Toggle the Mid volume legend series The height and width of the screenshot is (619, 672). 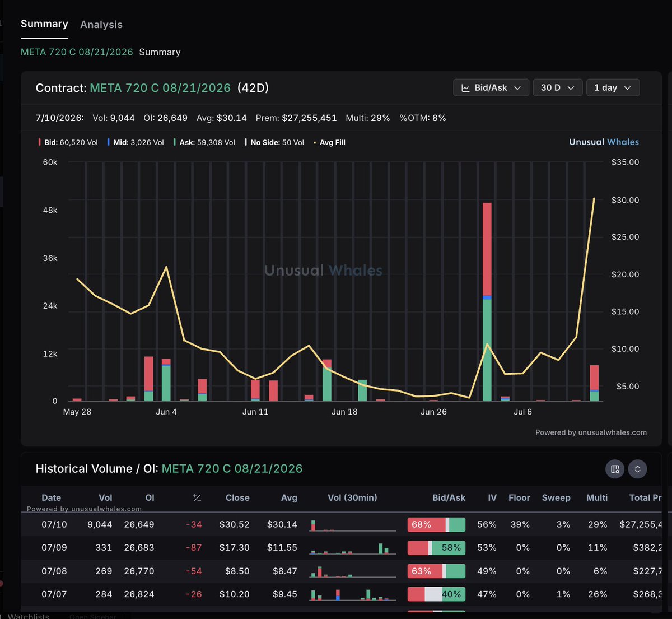[136, 142]
